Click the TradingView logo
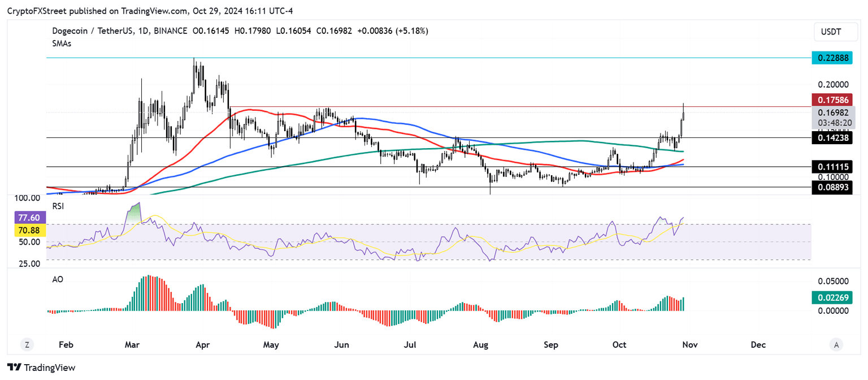The width and height of the screenshot is (868, 380). click(41, 368)
